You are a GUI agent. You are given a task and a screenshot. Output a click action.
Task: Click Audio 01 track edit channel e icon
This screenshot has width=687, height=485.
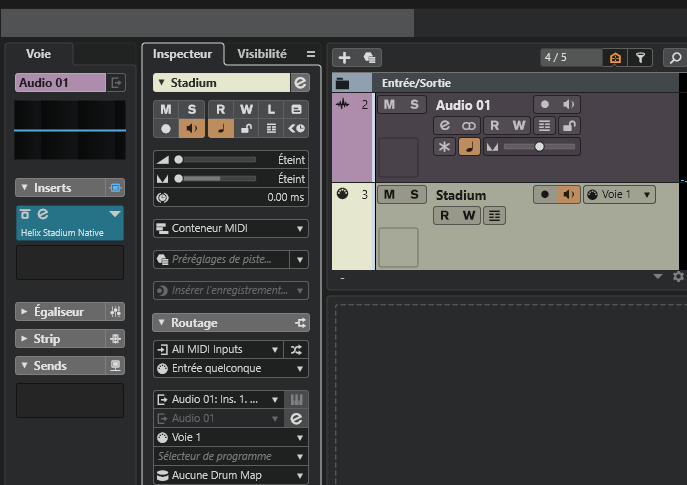(x=445, y=126)
